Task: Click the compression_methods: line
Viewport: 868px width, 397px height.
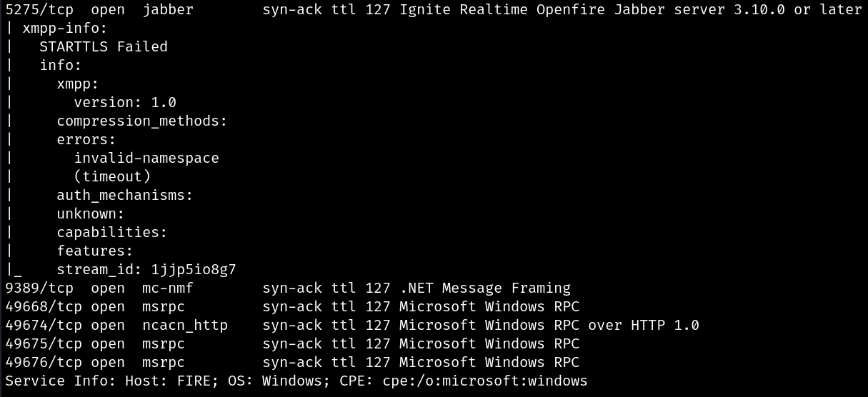Action: 142,121
